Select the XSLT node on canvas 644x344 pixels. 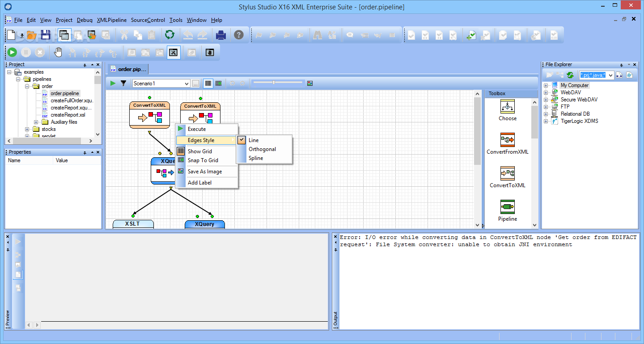click(x=133, y=224)
